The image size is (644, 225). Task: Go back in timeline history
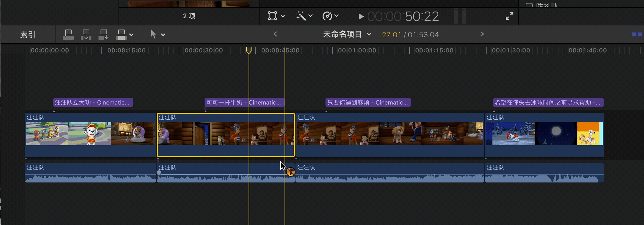pos(275,34)
